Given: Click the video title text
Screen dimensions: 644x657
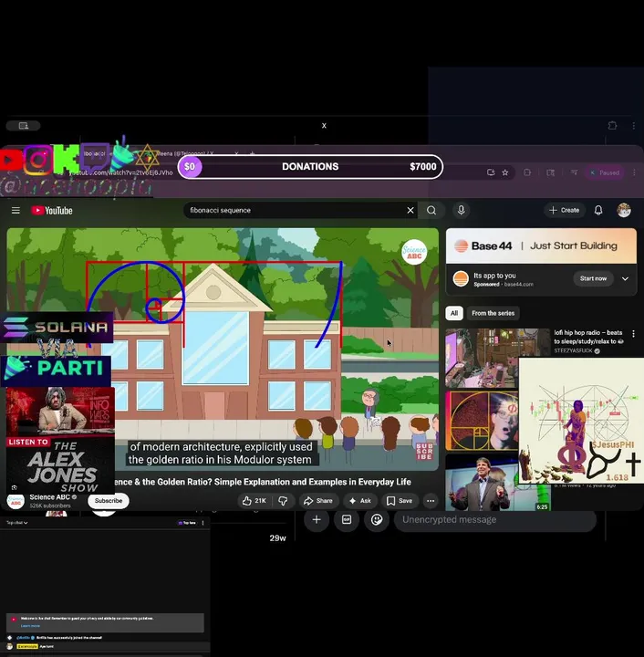Looking at the screenshot, I should [263, 482].
